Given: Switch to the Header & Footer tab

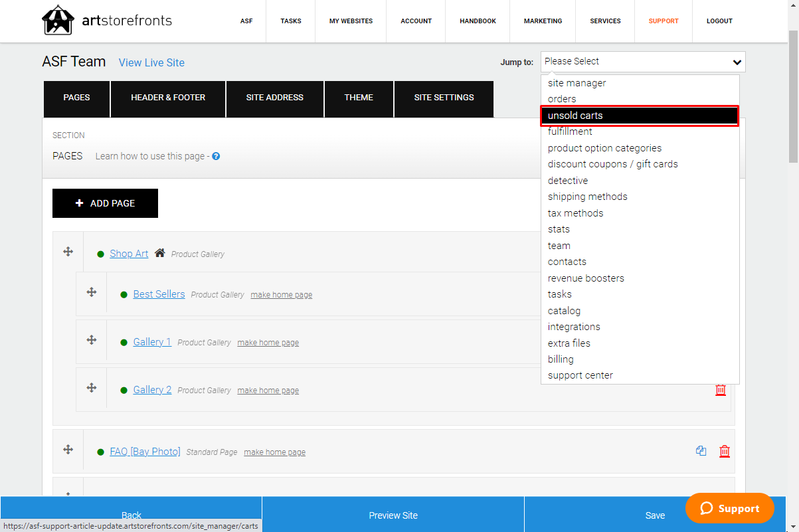Looking at the screenshot, I should (168, 98).
